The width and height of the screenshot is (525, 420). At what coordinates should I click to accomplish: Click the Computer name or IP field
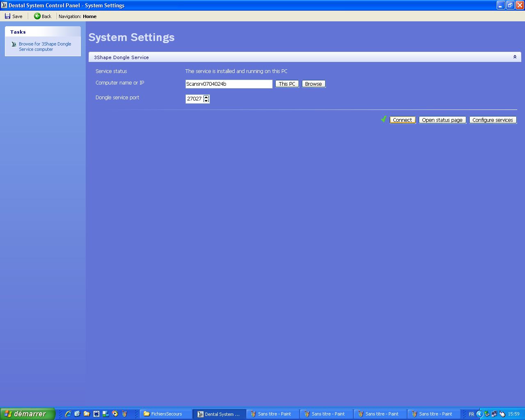(228, 84)
